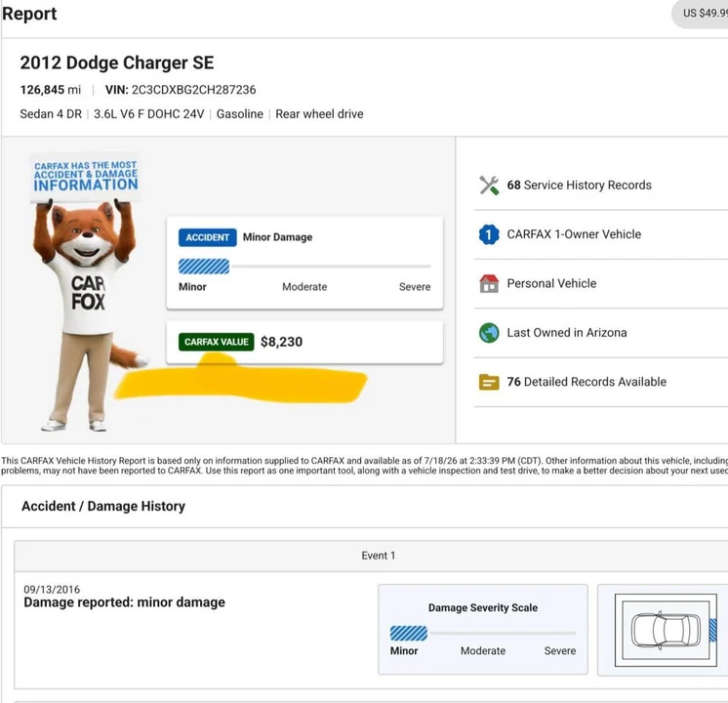
Task: Click the 2012 Dodge Charger SE heading
Action: (117, 62)
